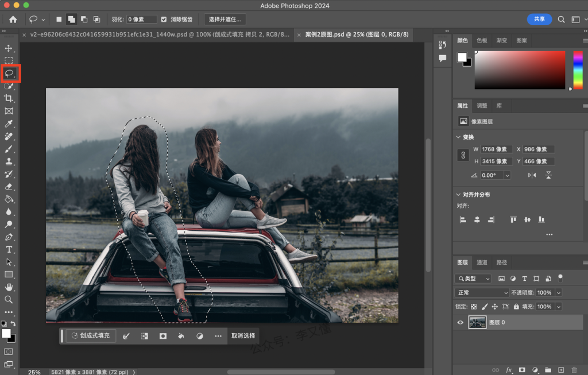Select the Clone Stamp tool
The height and width of the screenshot is (375, 588).
click(x=9, y=161)
